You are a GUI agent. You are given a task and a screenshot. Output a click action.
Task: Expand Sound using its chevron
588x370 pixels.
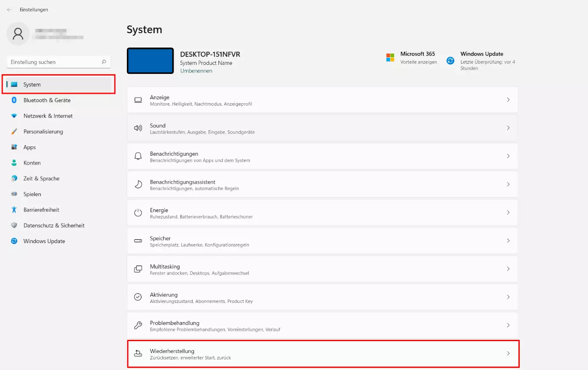pos(508,128)
